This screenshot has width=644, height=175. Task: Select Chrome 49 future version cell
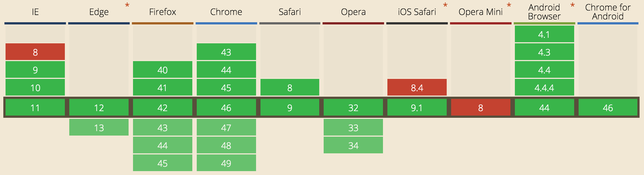[226, 163]
